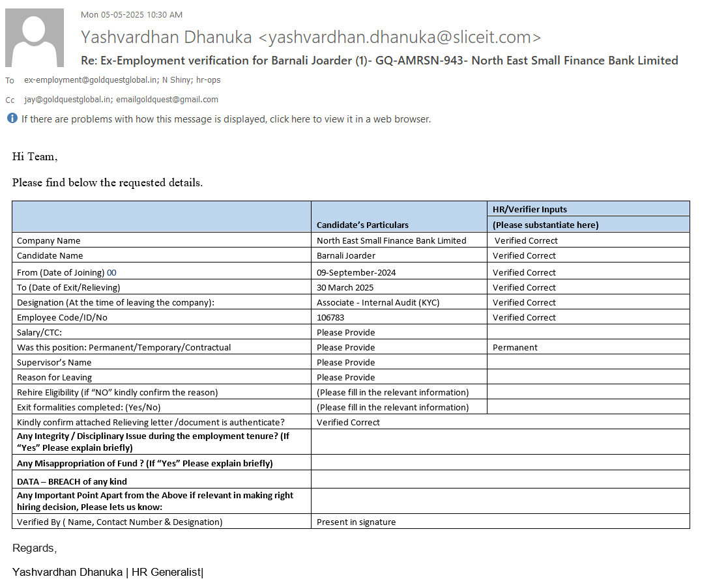Click recipient ex-employment@goldquestglobal.in
This screenshot has height=581, width=728.
coord(91,80)
